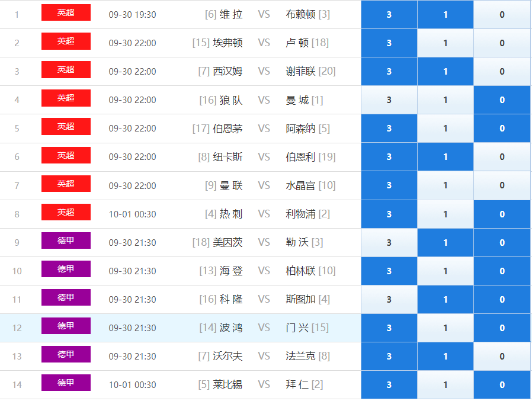
Task: Toggle option 1 for 维拉 vs 布赖顿
Action: tap(446, 14)
